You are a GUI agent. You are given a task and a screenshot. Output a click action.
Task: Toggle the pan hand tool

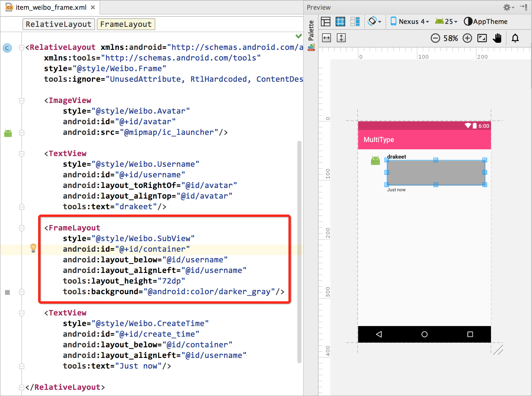497,38
